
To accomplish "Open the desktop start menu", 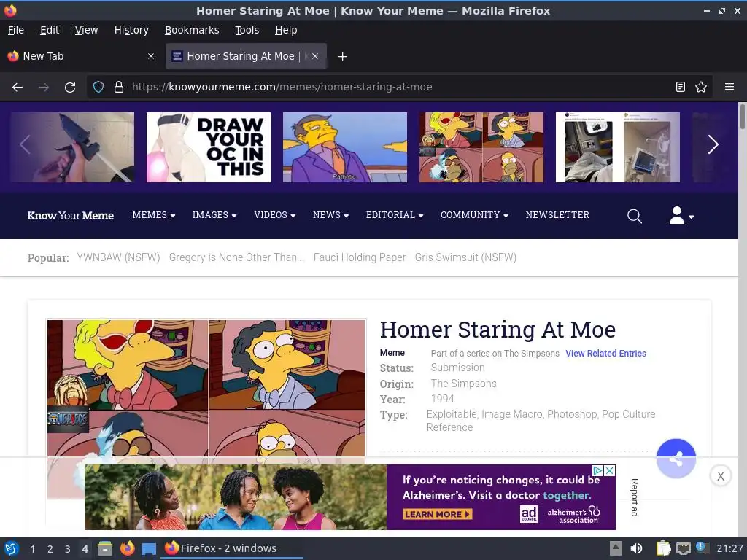I will (x=11, y=548).
